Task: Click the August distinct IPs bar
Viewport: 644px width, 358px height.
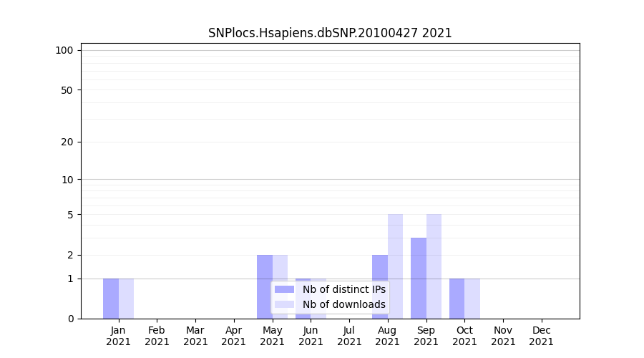Action: tap(380, 286)
